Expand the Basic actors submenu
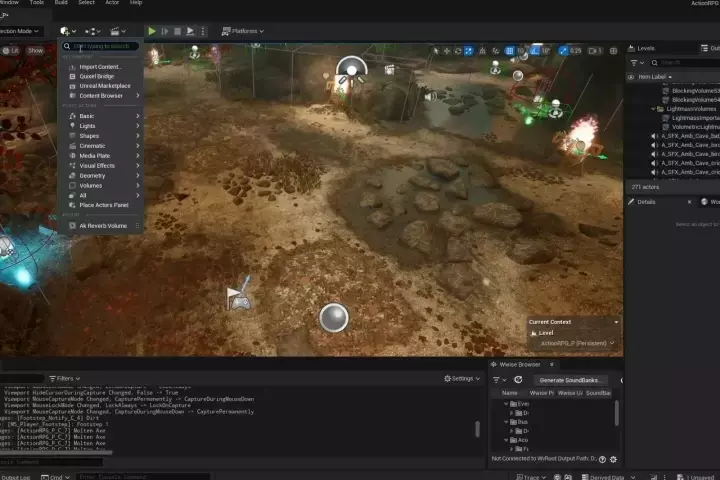Viewport: 720px width, 480px height. click(101, 116)
